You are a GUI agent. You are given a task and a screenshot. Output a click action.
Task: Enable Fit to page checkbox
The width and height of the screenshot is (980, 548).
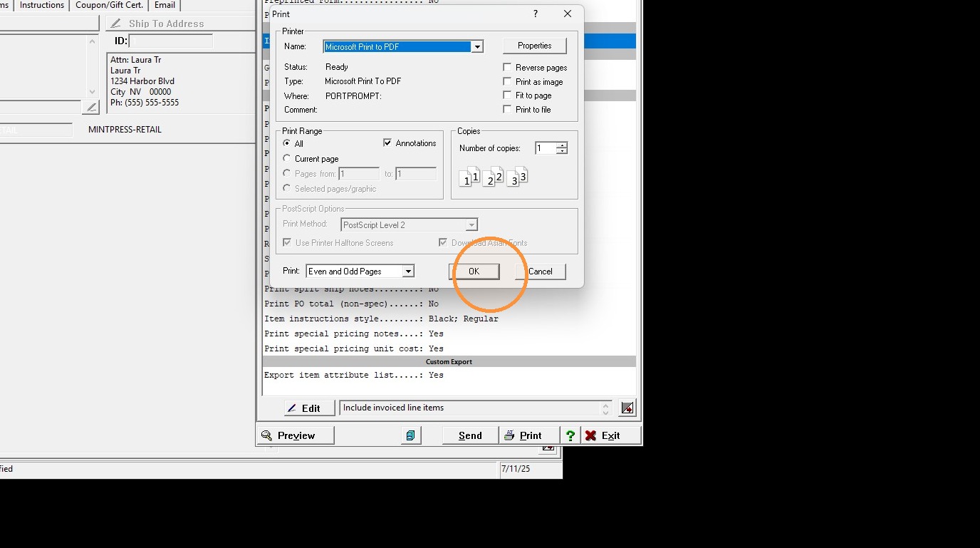[x=507, y=95]
